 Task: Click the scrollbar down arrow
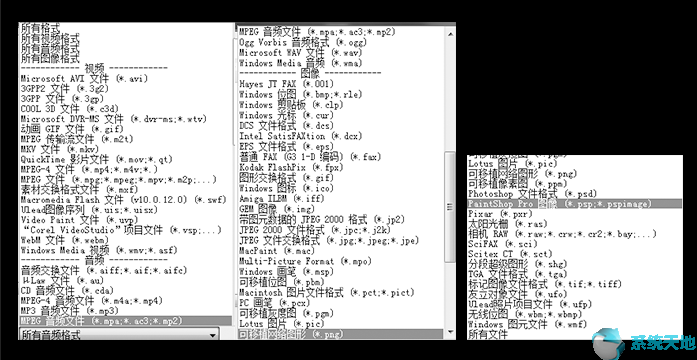450,332
